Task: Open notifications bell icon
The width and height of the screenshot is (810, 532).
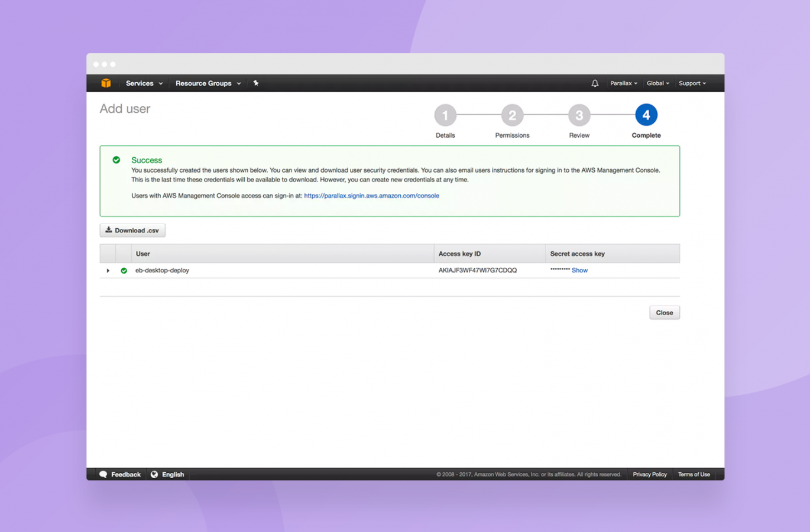Action: click(595, 83)
